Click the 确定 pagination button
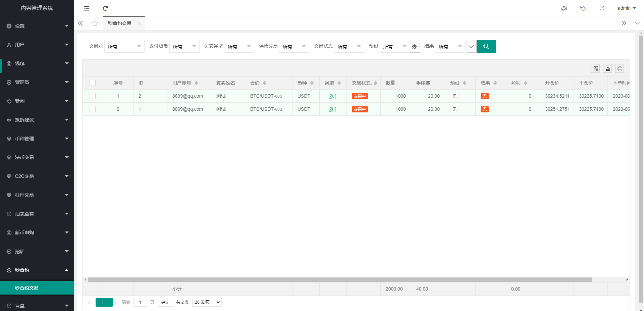This screenshot has width=644, height=311. click(165, 302)
